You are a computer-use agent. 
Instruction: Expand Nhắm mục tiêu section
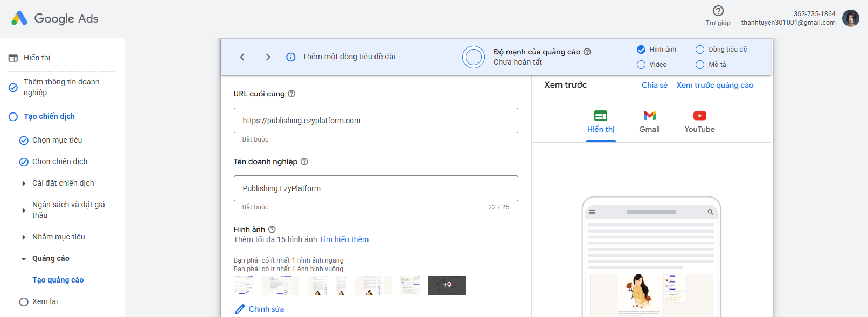point(24,237)
